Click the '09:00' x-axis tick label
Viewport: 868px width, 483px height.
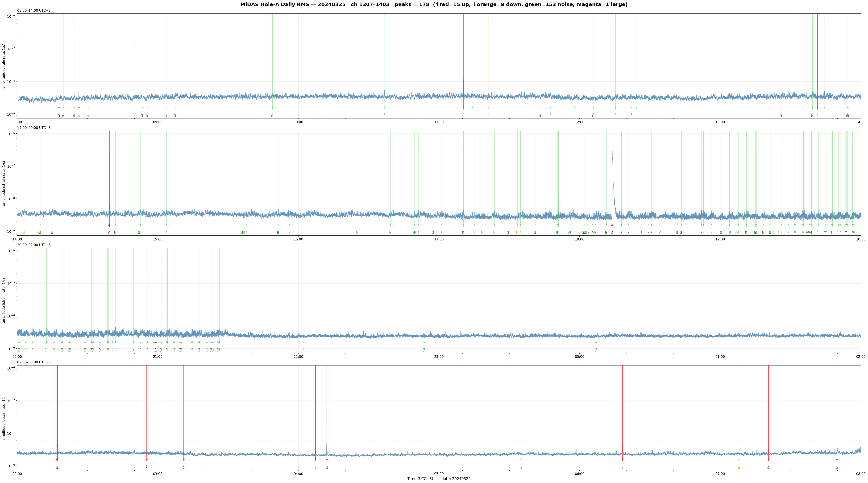tap(158, 122)
